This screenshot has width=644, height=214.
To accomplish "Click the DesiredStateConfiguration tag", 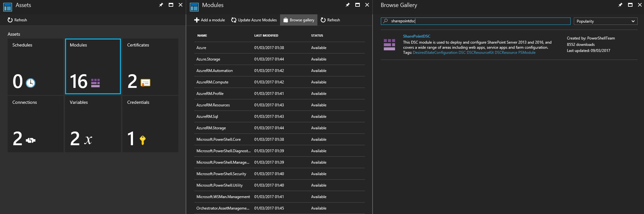I will coord(435,53).
